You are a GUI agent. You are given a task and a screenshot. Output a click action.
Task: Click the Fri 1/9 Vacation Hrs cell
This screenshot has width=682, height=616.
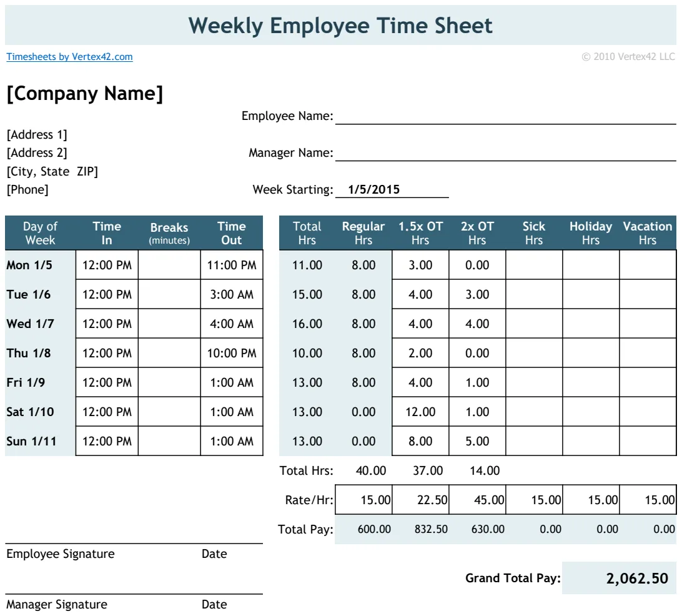(648, 382)
